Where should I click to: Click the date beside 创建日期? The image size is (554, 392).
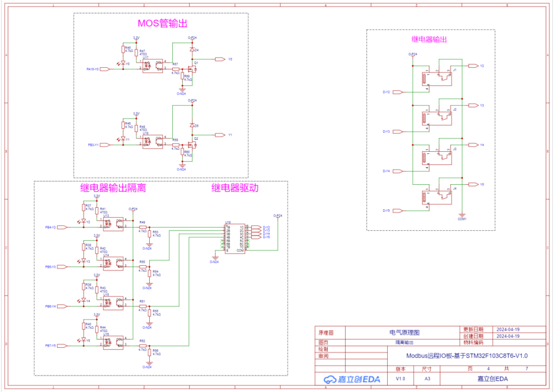508,336
